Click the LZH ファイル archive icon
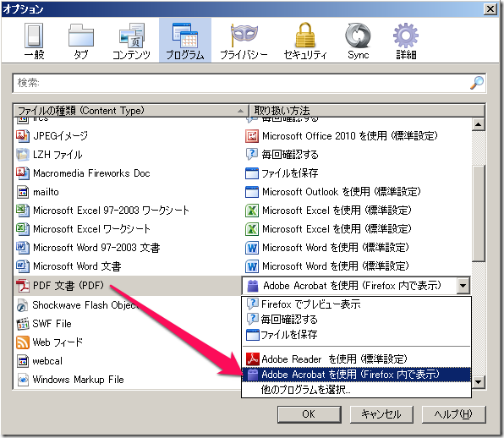 (23, 155)
